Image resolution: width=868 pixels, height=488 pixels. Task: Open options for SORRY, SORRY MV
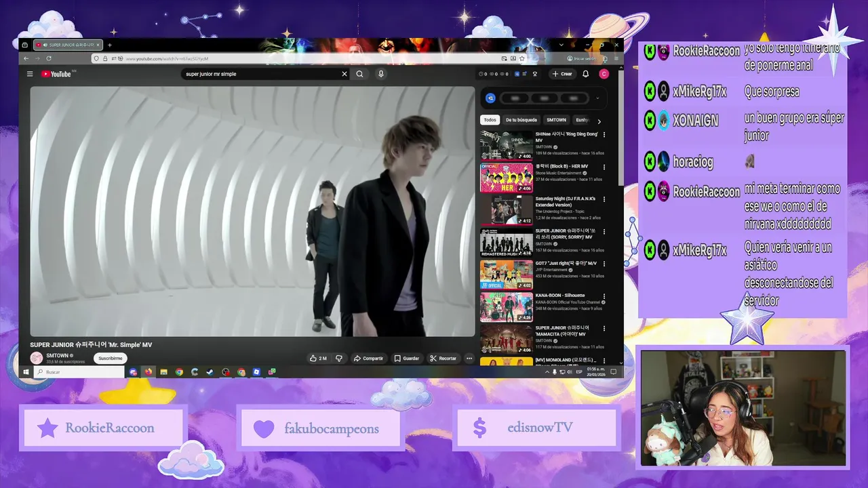[604, 232]
